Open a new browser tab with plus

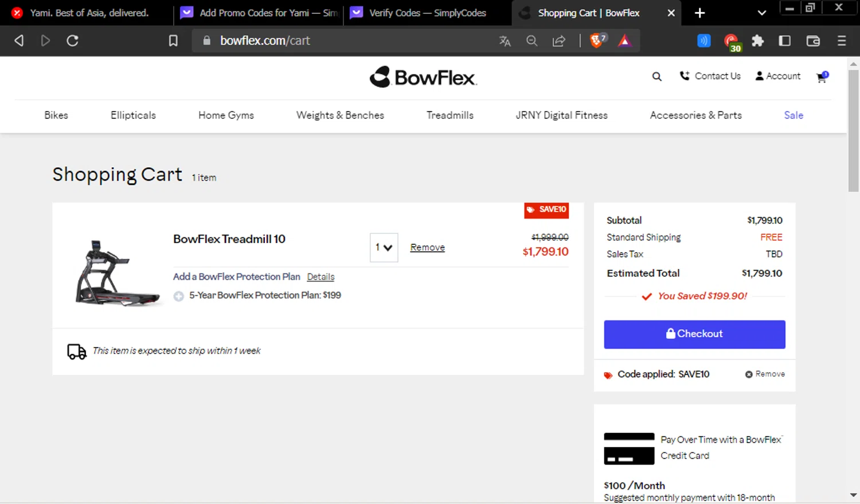699,13
